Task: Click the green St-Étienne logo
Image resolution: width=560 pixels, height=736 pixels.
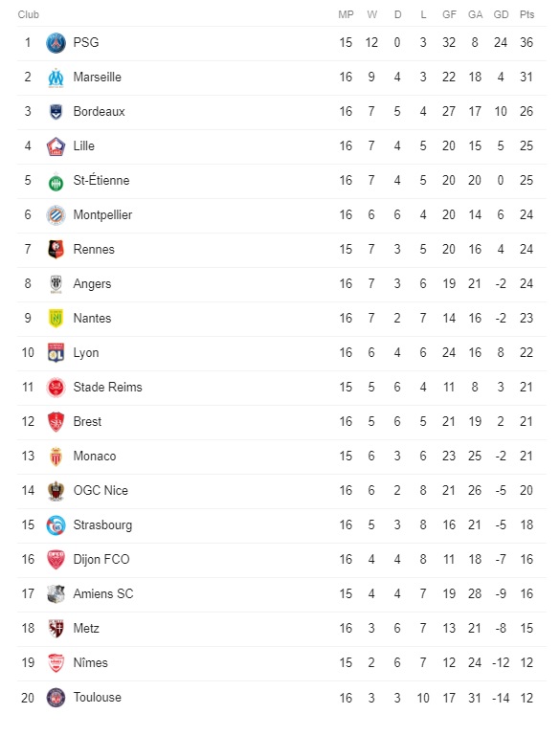Action: pos(56,181)
